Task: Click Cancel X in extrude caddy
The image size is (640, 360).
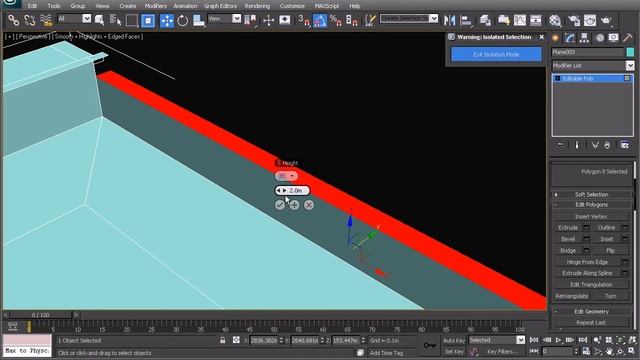Action: click(x=309, y=205)
